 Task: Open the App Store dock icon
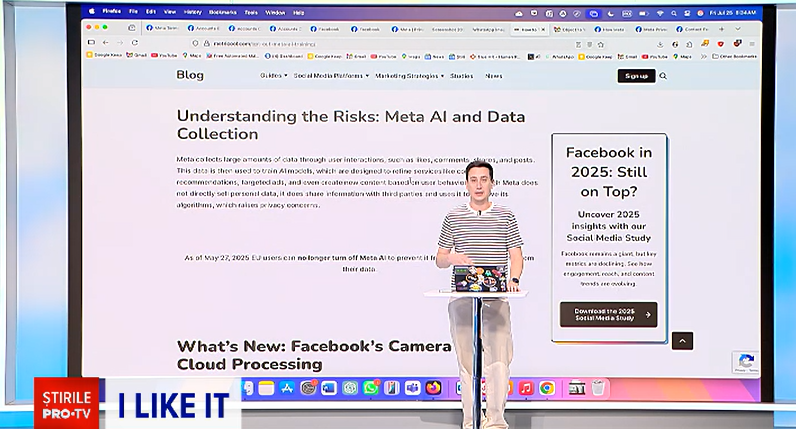point(286,388)
